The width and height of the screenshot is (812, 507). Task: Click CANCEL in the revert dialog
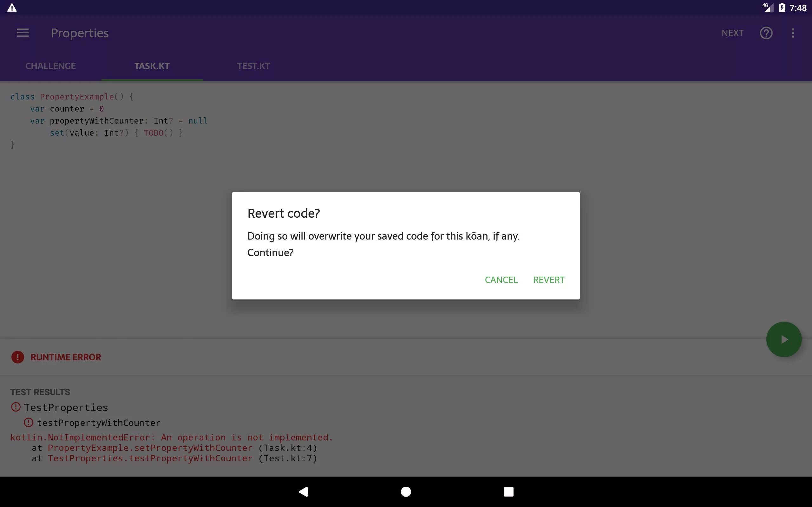(x=501, y=280)
